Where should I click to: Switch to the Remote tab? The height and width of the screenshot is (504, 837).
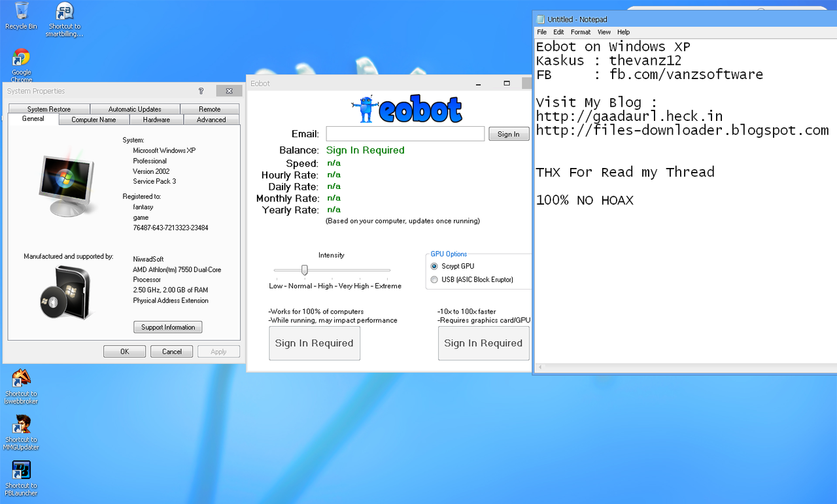tap(209, 109)
